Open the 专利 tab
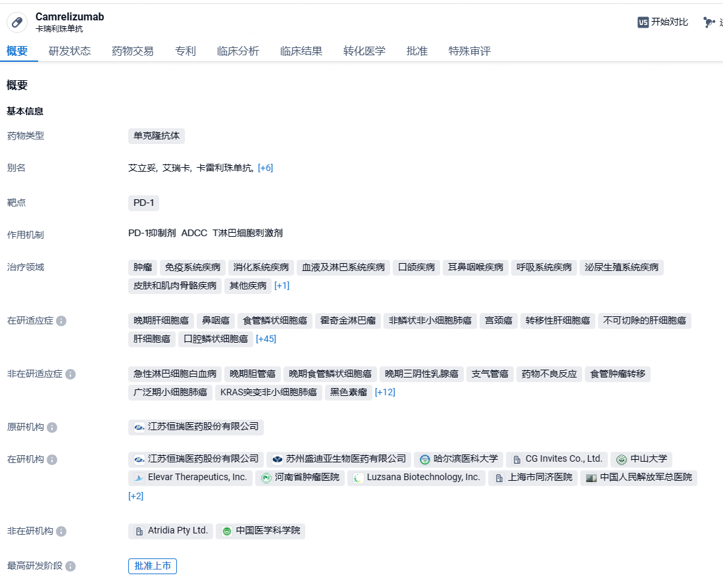 point(186,51)
